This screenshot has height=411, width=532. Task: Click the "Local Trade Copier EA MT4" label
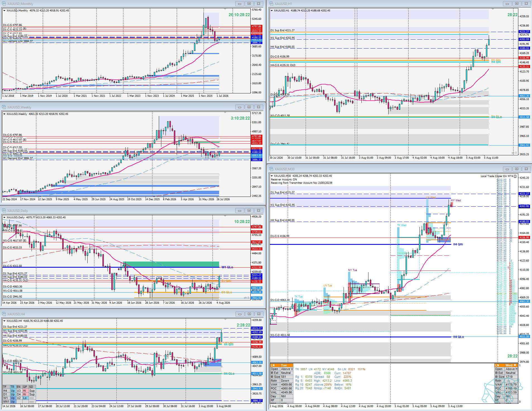pos(497,176)
